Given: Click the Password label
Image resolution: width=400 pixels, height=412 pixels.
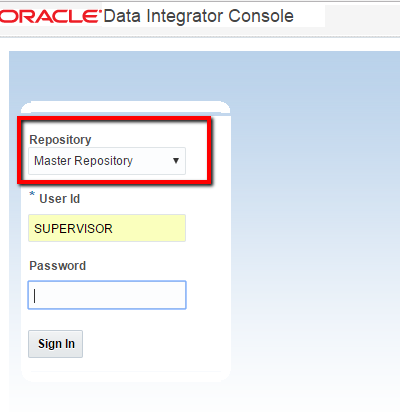Looking at the screenshot, I should click(x=58, y=266).
